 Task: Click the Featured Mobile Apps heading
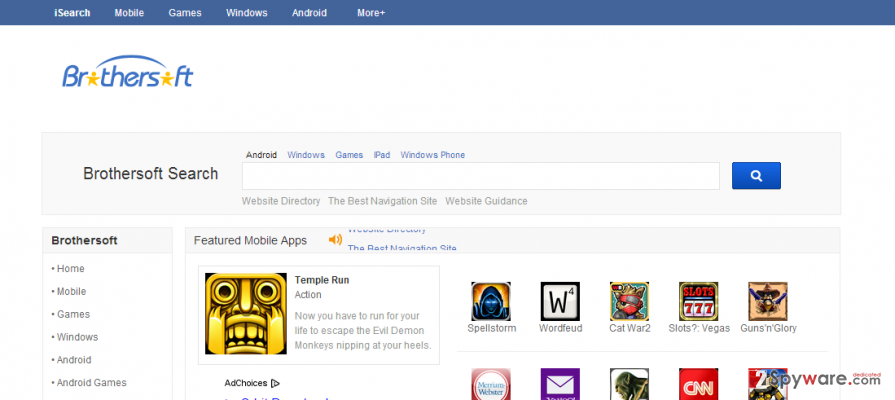[x=251, y=241]
